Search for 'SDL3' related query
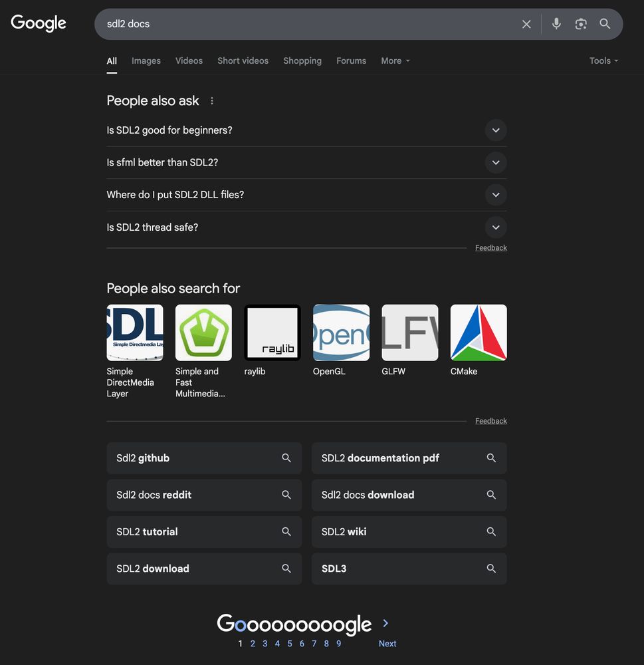This screenshot has height=665, width=644. pos(409,569)
